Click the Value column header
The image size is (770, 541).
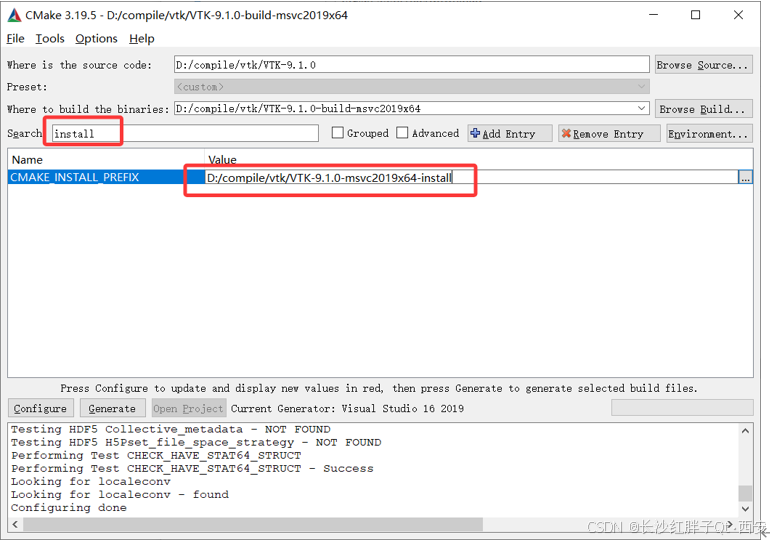[x=478, y=160]
